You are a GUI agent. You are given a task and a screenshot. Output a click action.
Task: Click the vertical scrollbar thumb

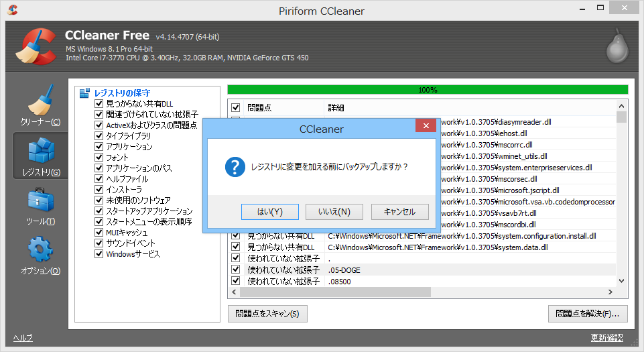(x=621, y=117)
